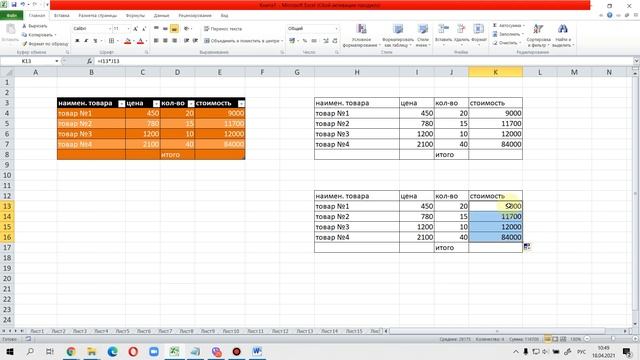This screenshot has height=360, width=640.
Task: Toggle italic formatting in the Font group
Action: click(x=86, y=41)
